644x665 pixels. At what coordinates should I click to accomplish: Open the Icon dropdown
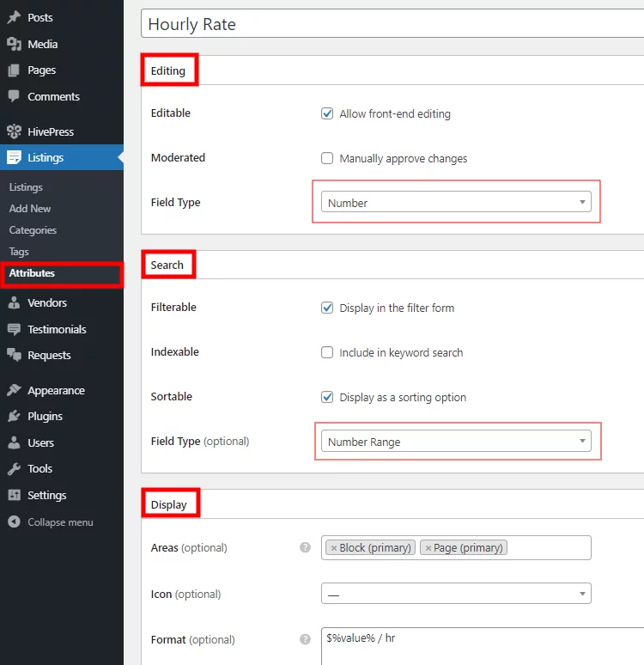click(456, 594)
